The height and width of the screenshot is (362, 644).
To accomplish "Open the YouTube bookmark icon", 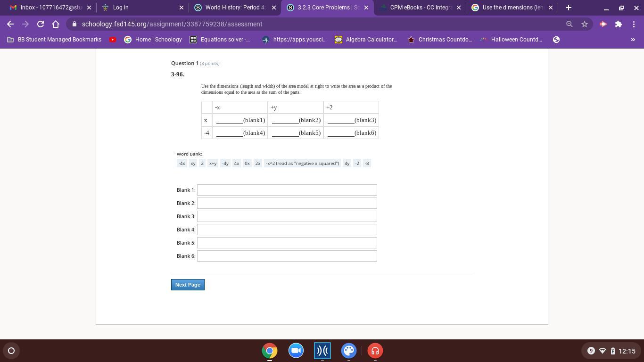I will (x=113, y=40).
